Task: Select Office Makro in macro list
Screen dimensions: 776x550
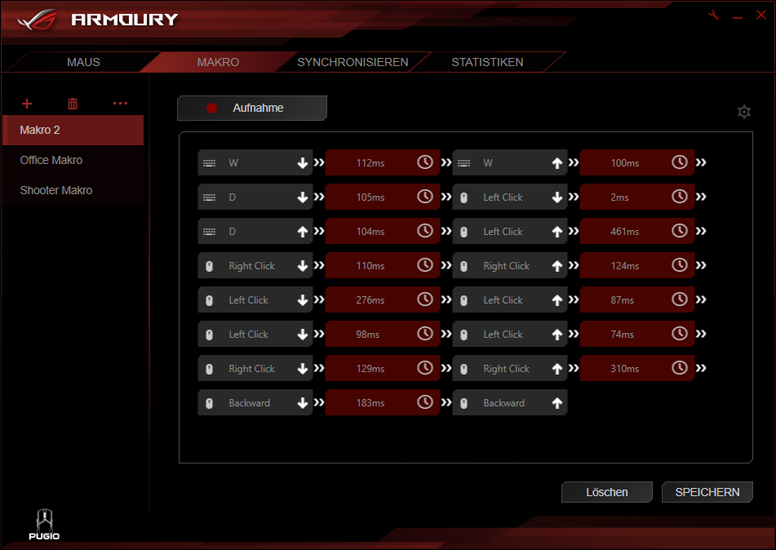Action: click(x=73, y=160)
